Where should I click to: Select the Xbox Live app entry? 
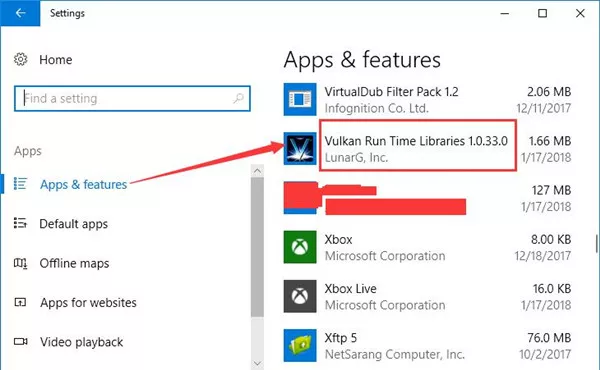pos(427,296)
